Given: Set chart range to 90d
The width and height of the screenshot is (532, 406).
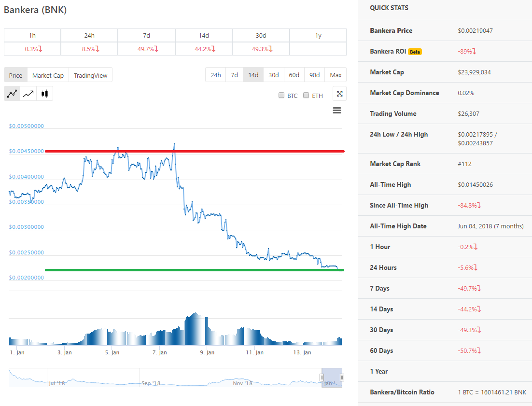Looking at the screenshot, I should 315,75.
